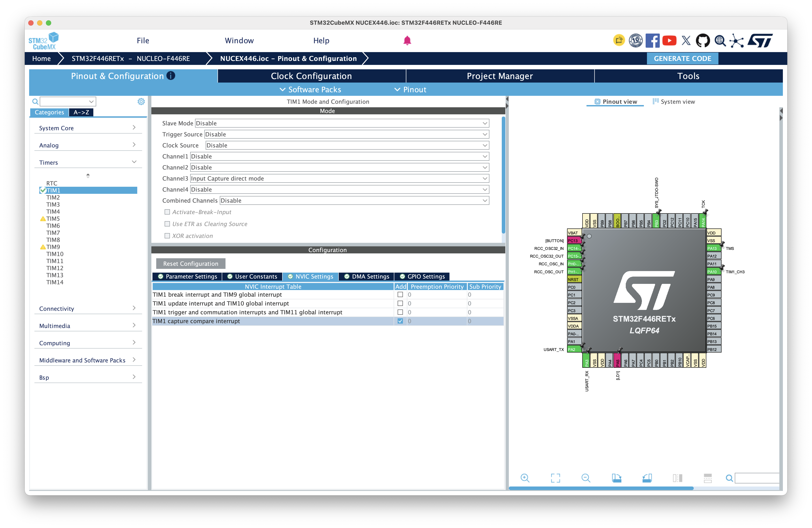Click fit-to-screen icon under pinout

click(x=555, y=478)
